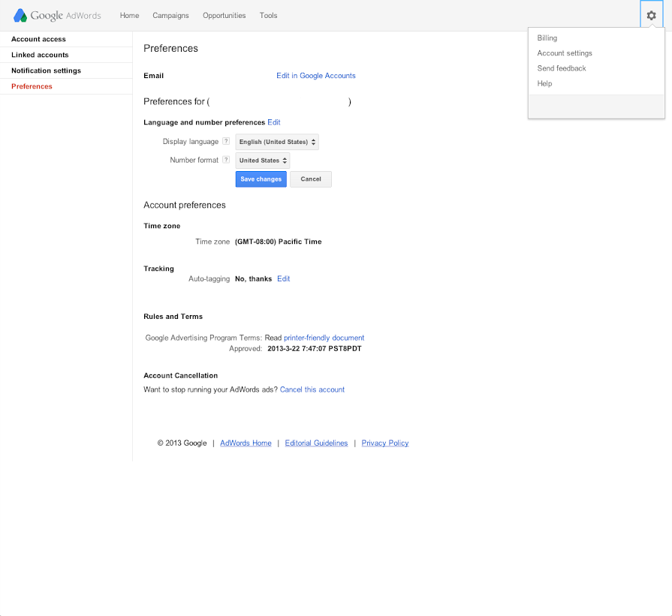Switch to Opportunities tab
The width and height of the screenshot is (672, 616).
225,16
